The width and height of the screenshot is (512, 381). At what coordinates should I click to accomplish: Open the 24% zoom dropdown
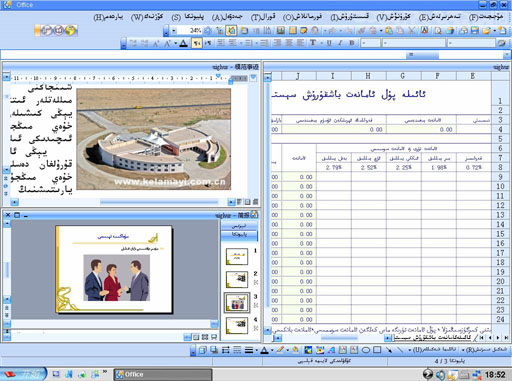coord(174,31)
